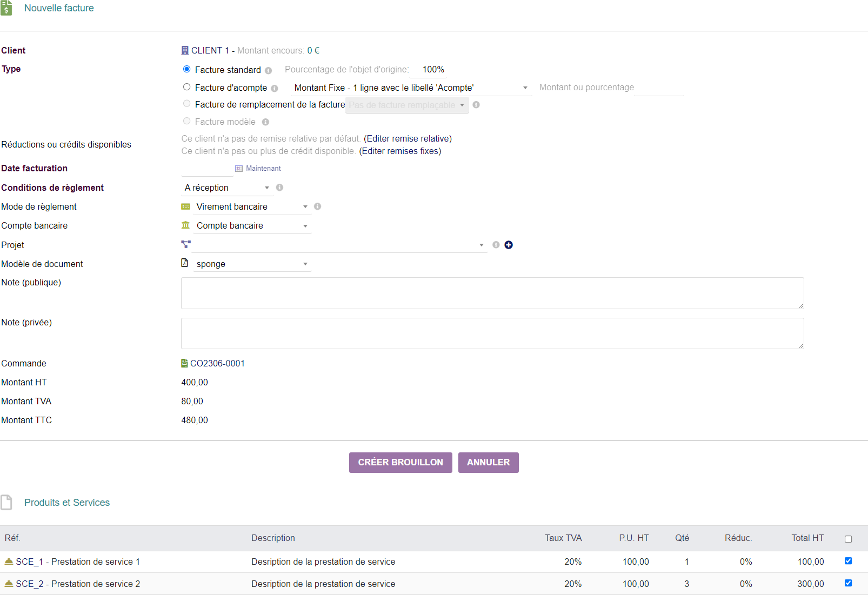868x595 pixels.
Task: Uncheck the Prestation de service 1 row checkbox
Action: tap(848, 561)
